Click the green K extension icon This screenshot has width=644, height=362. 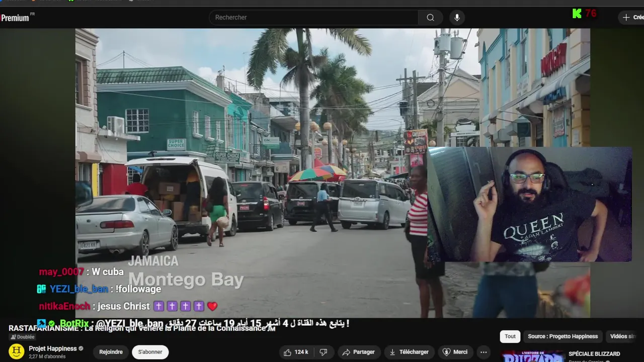577,14
